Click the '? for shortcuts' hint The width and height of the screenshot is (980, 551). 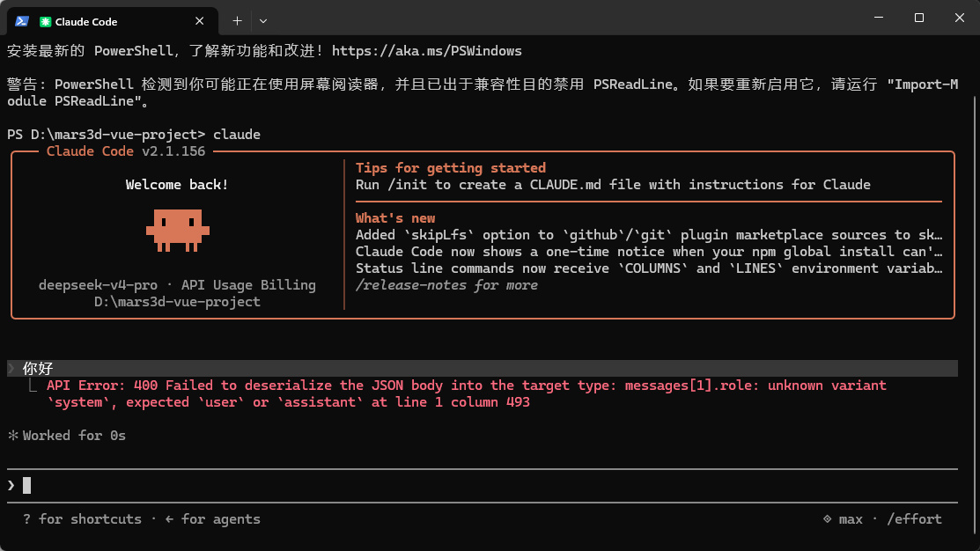coord(82,519)
